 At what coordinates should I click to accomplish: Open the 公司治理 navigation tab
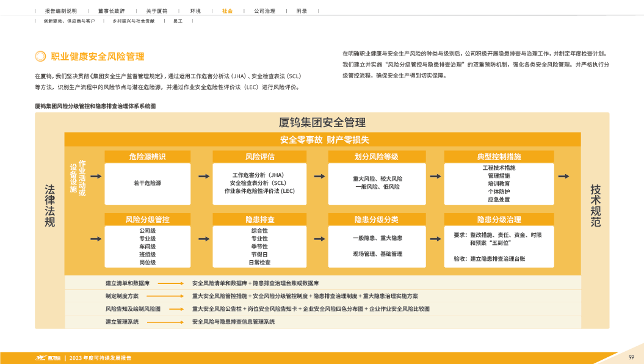pos(264,11)
